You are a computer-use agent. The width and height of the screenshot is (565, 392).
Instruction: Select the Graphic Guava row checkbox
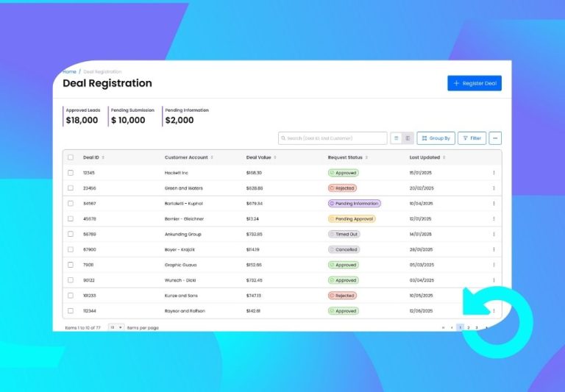(71, 265)
